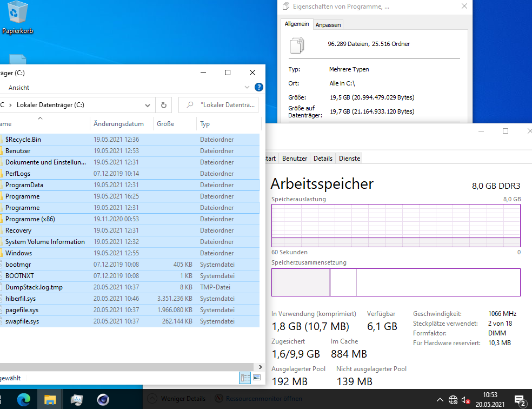532x409 pixels.
Task: Select the PerfLogs folder
Action: pyautogui.click(x=130, y=174)
